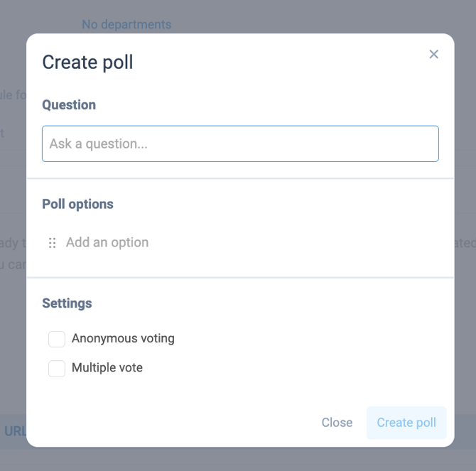Screen dimensions: 476x471
Task: Click the Settings section heading
Action: pos(67,303)
